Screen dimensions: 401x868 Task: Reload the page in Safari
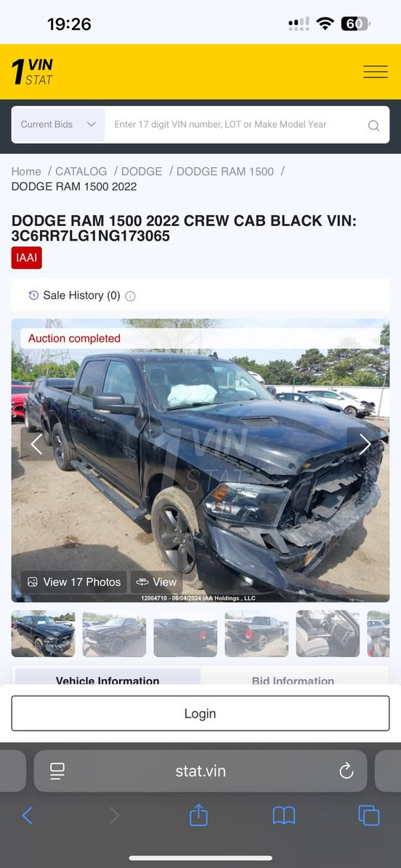pyautogui.click(x=347, y=771)
